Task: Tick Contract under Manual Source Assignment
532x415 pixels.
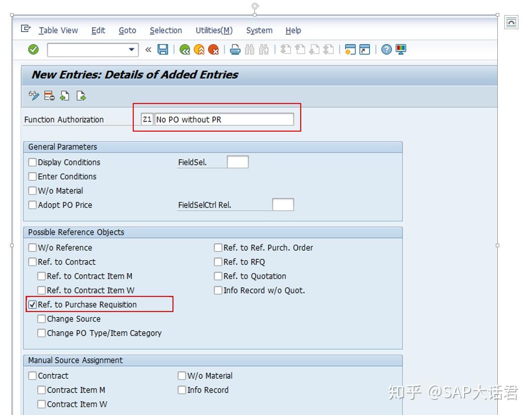Action: pyautogui.click(x=33, y=376)
